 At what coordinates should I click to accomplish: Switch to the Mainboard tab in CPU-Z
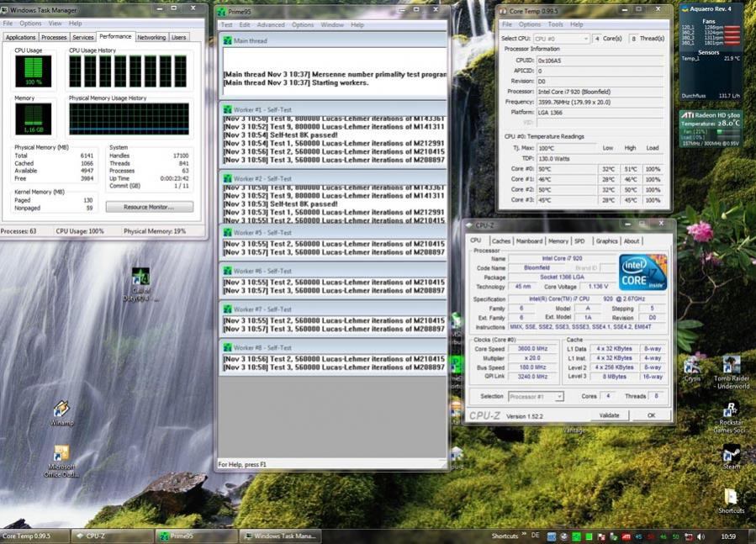click(530, 241)
